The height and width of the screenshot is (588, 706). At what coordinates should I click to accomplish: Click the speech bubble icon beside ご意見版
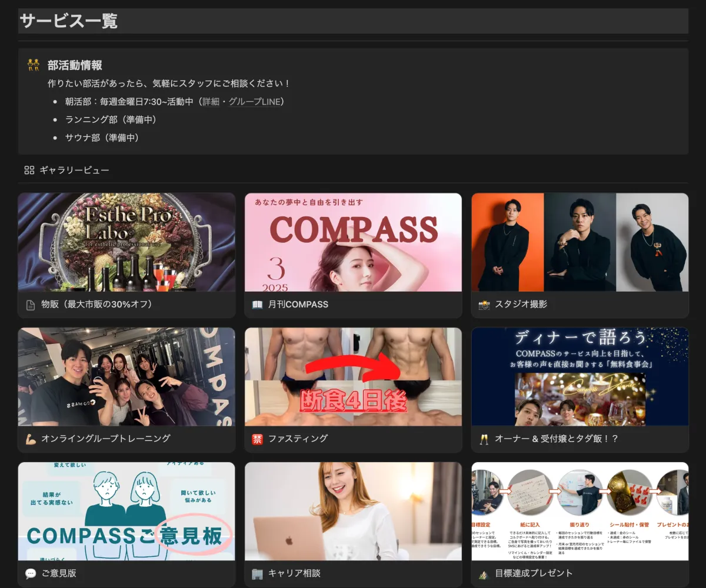31,573
